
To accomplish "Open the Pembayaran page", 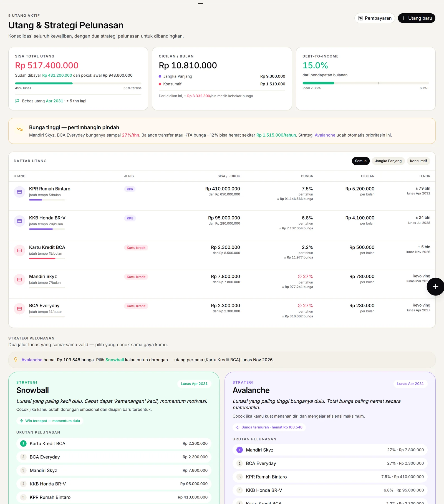I will 375,18.
